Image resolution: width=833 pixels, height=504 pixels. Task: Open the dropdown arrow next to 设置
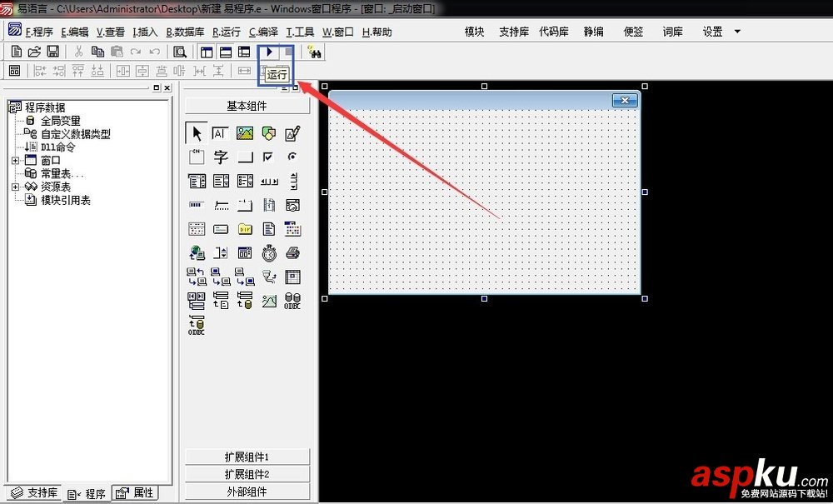tap(737, 32)
